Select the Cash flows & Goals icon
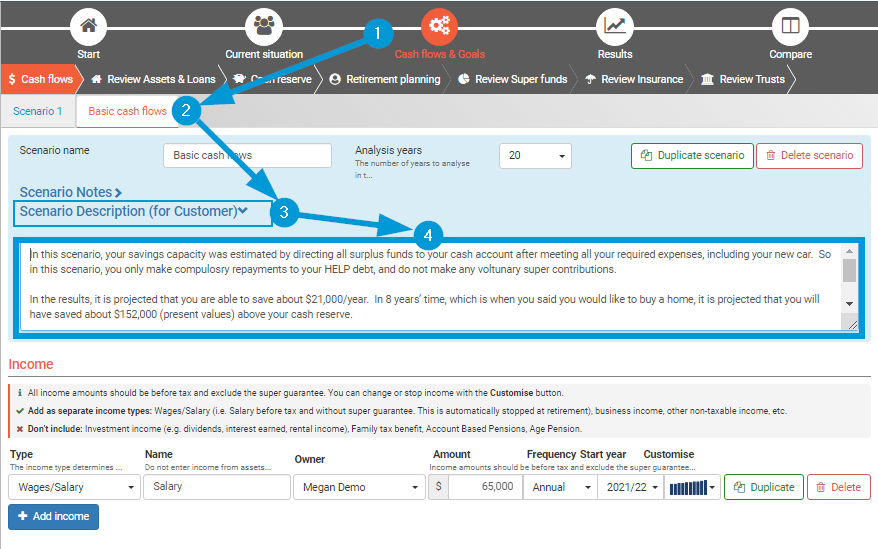This screenshot has width=878, height=549. click(439, 25)
